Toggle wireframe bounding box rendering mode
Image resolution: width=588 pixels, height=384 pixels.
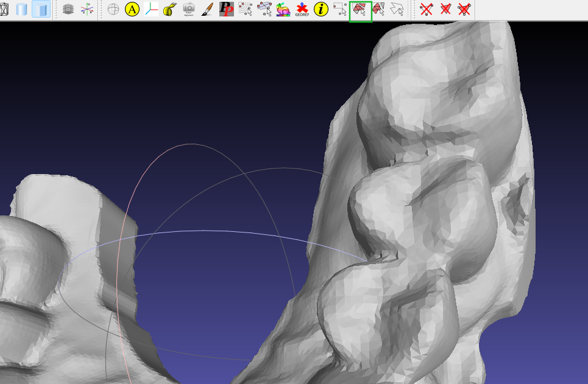[5, 9]
